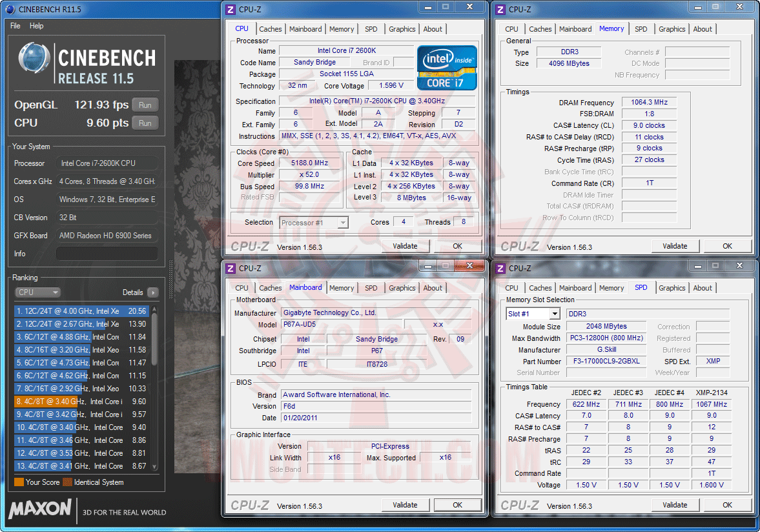Click the DRAM Frequency value 1064.3 MHz

tap(649, 102)
